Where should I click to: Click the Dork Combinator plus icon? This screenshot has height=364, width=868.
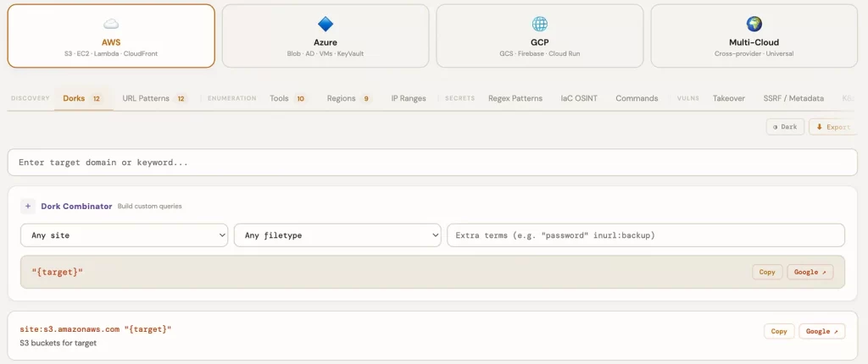[28, 206]
